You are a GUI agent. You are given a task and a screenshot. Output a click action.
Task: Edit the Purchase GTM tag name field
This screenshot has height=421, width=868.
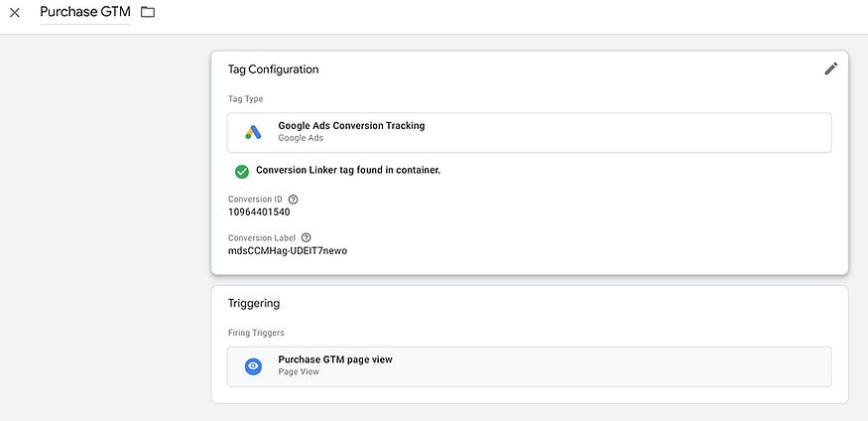(85, 12)
